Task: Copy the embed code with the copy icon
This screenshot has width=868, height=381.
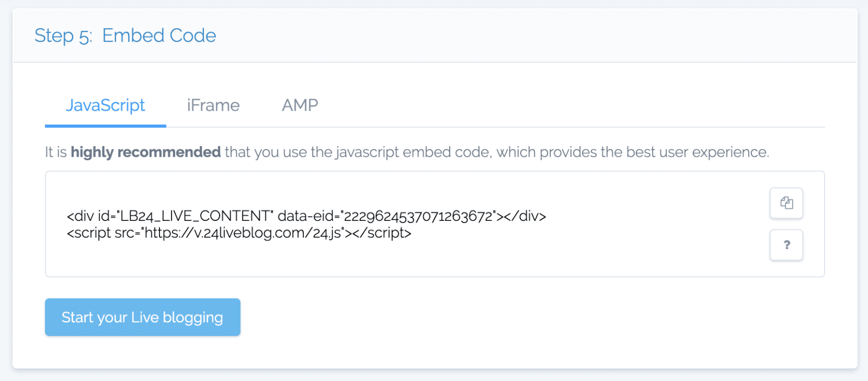Action: click(786, 203)
